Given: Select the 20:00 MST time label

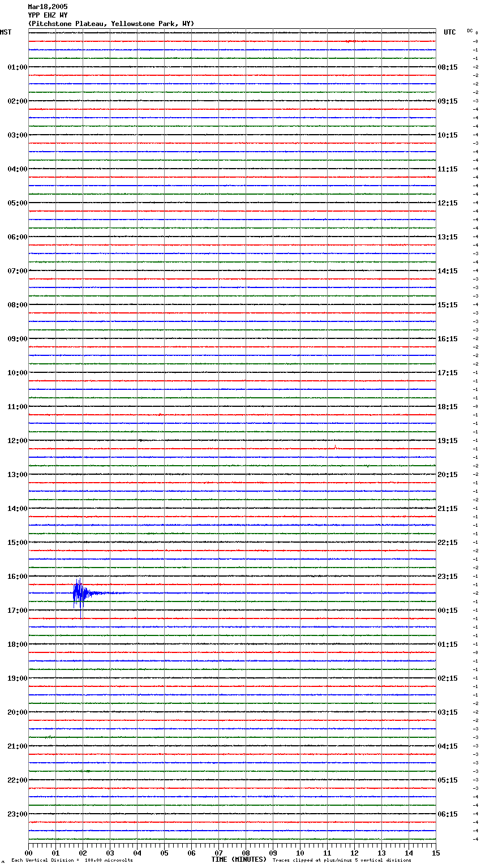Looking at the screenshot, I should point(18,712).
